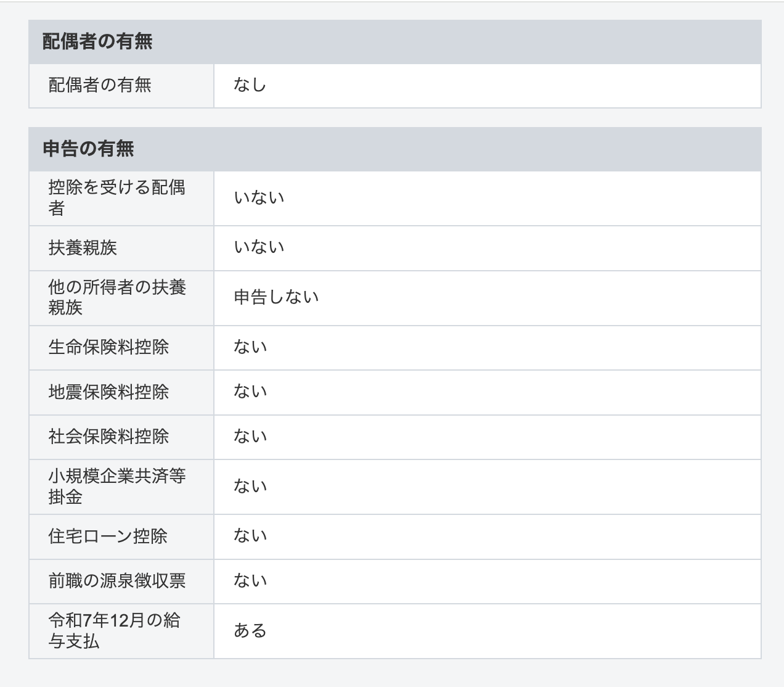This screenshot has width=784, height=687.
Task: Click the 小規模企業共済等掛金 label
Action: [x=116, y=487]
